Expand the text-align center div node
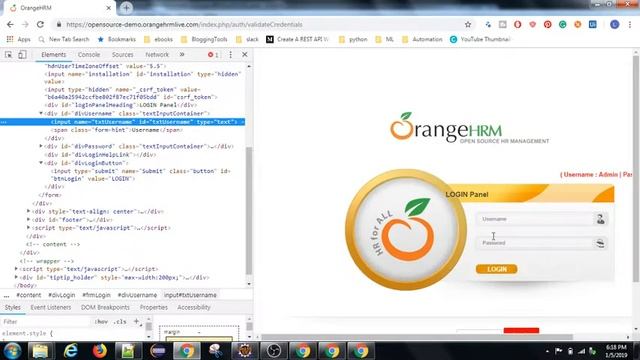The width and height of the screenshot is (640, 360). (28, 211)
